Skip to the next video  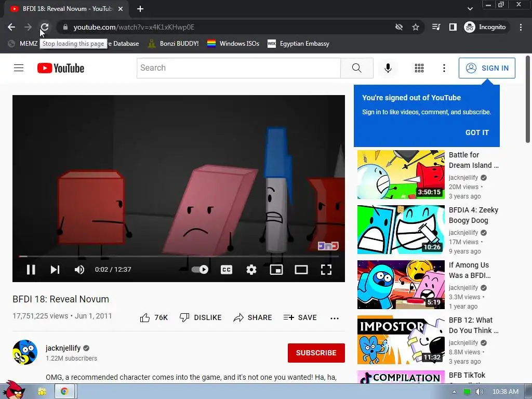[x=55, y=270]
